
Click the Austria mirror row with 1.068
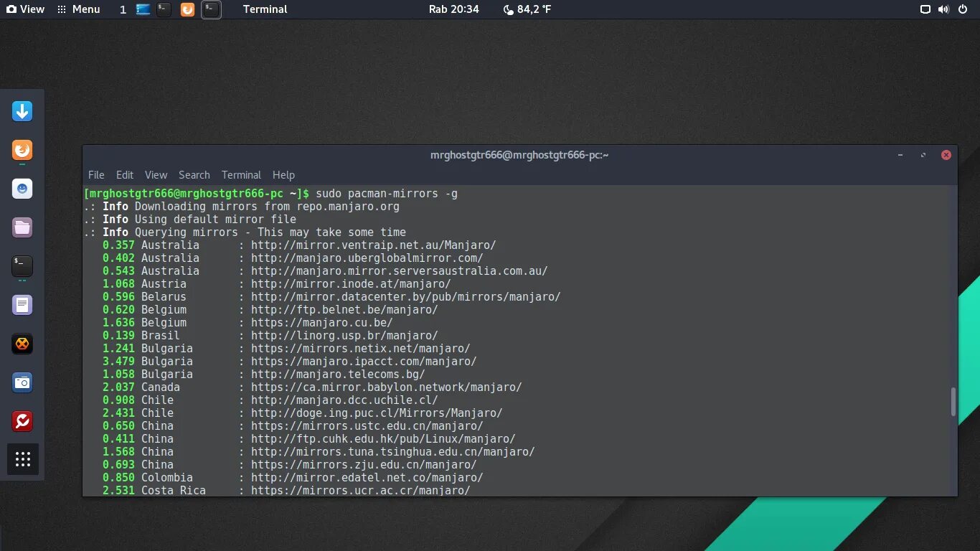tap(277, 284)
